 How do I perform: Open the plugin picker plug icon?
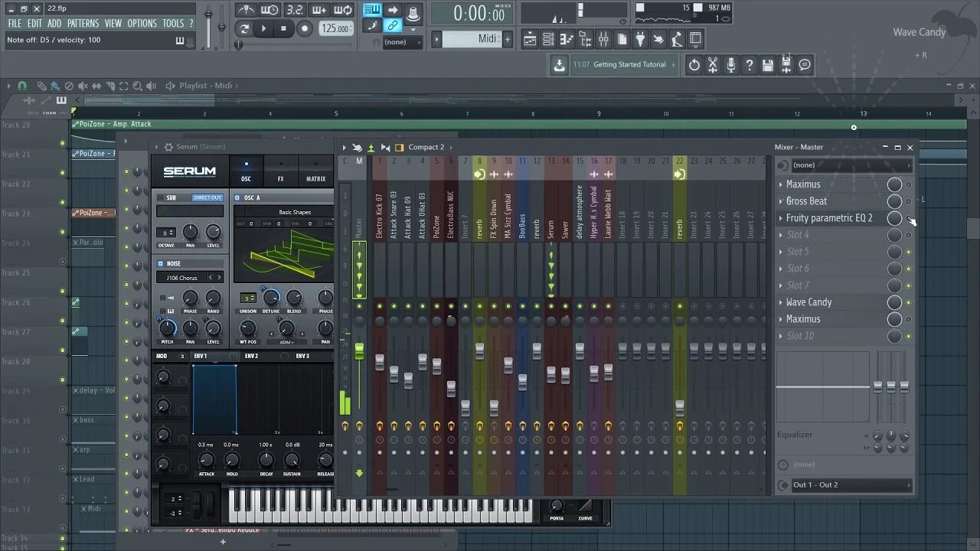(x=640, y=39)
